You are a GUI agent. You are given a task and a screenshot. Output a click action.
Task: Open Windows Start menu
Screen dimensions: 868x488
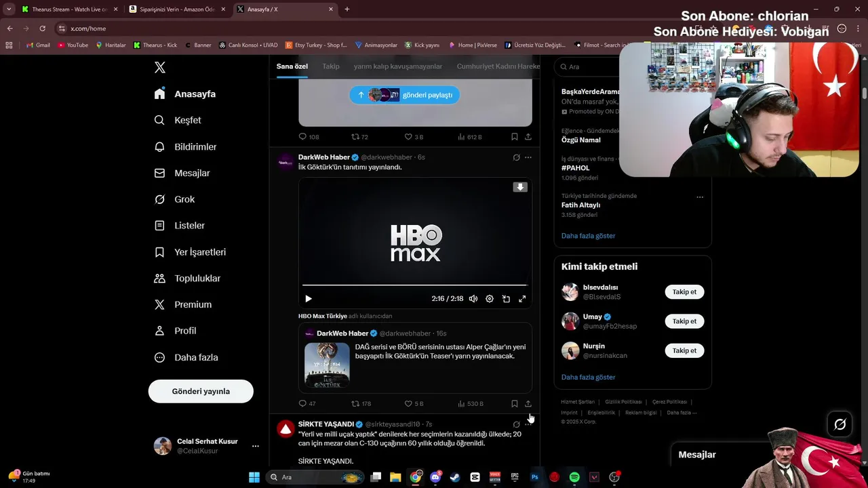254,477
